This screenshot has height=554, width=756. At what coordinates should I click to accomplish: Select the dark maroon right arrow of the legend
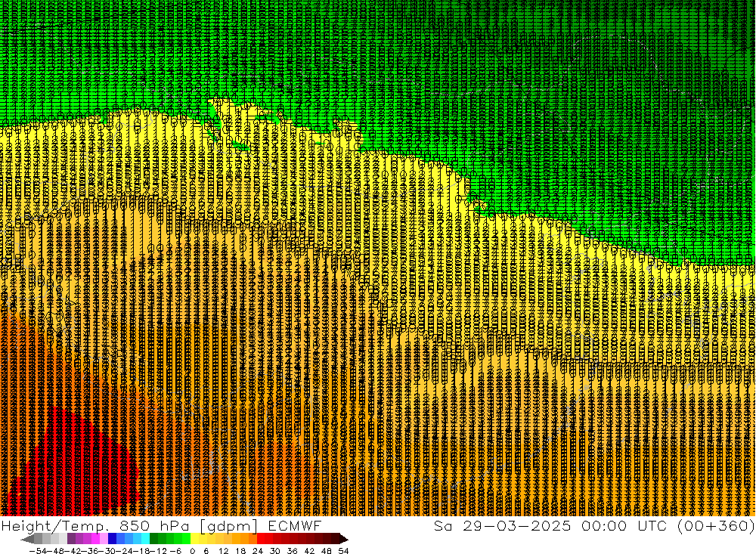[x=344, y=540]
